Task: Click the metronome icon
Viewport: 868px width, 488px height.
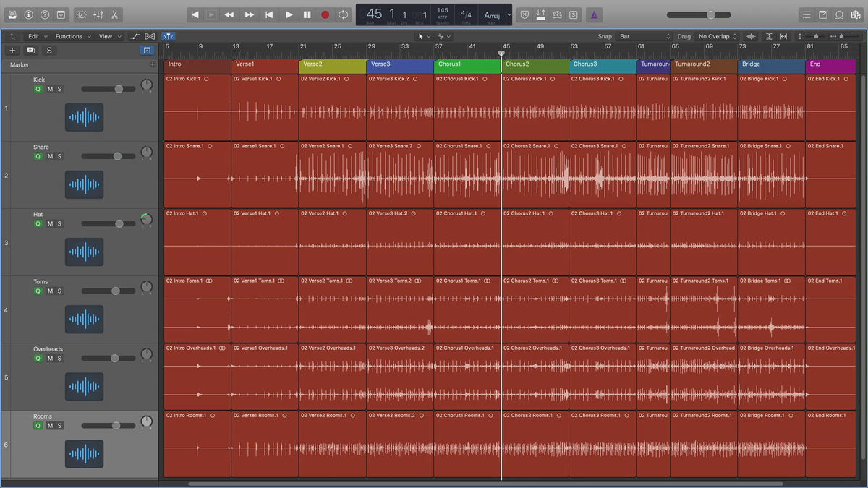Action: (x=592, y=14)
